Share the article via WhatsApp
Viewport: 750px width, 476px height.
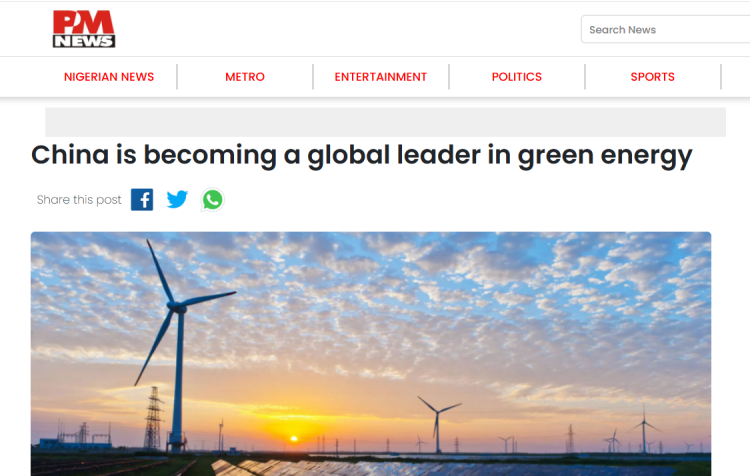[212, 199]
